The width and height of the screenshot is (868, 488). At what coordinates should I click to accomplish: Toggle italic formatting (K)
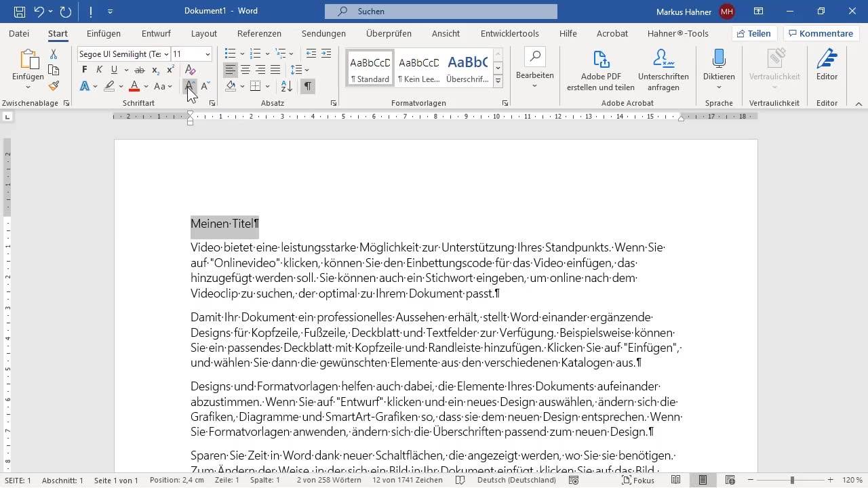pos(99,70)
